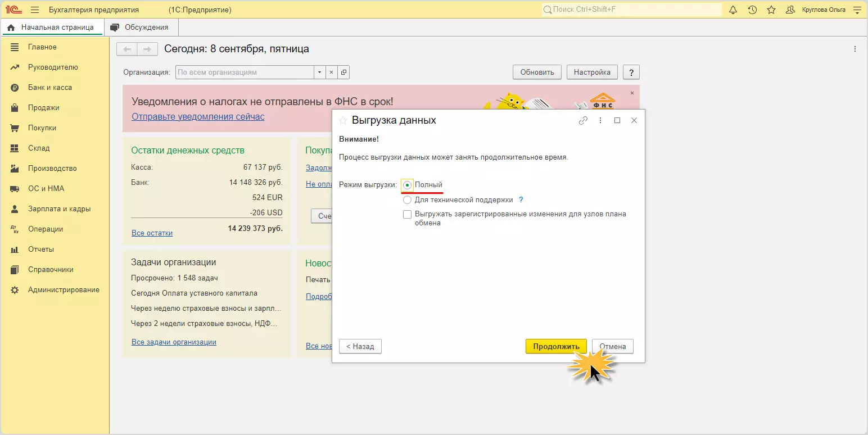Go back with the left arrow button
Viewport: 868px width, 435px height.
(x=127, y=49)
